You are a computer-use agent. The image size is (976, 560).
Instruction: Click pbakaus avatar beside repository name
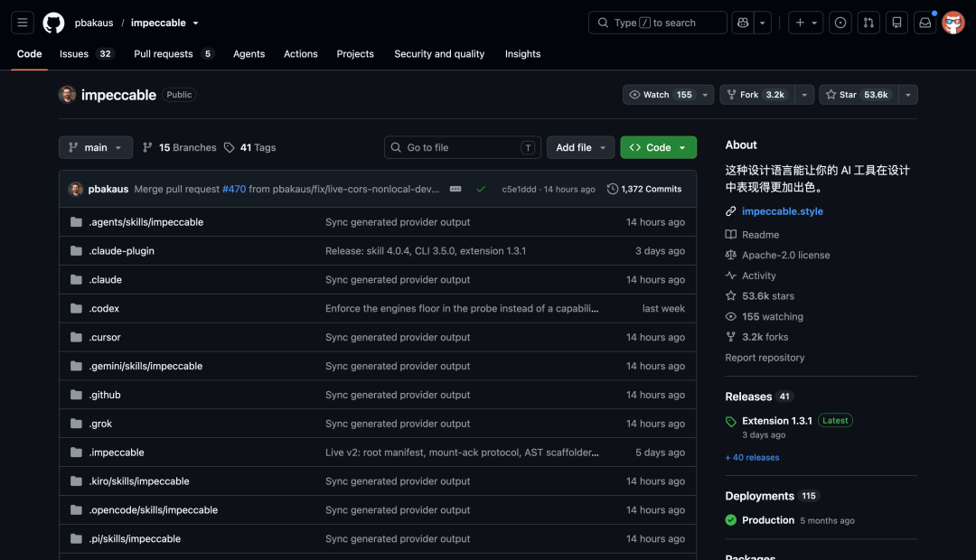[67, 95]
